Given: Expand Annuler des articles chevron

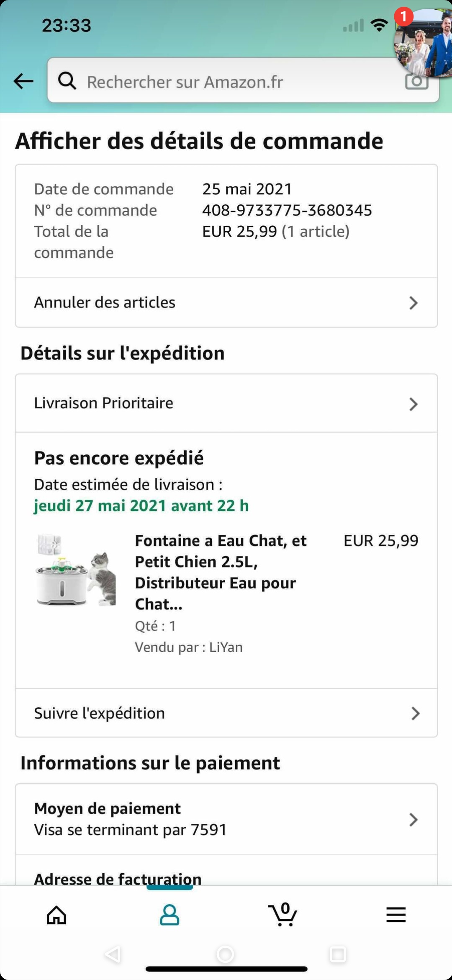Looking at the screenshot, I should point(413,303).
